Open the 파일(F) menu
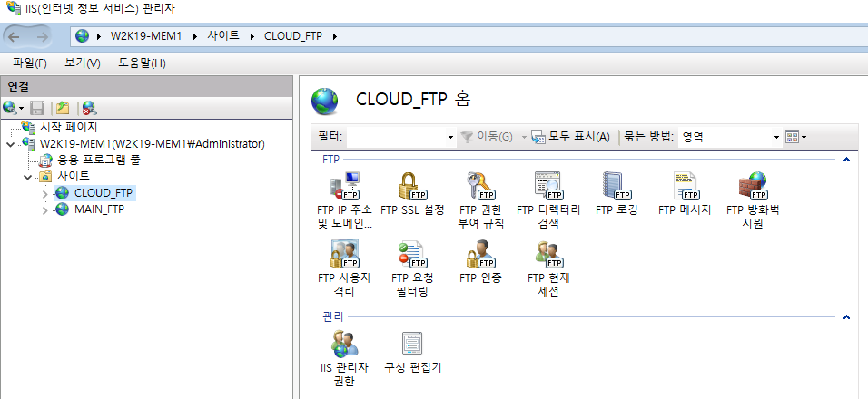 click(x=30, y=63)
